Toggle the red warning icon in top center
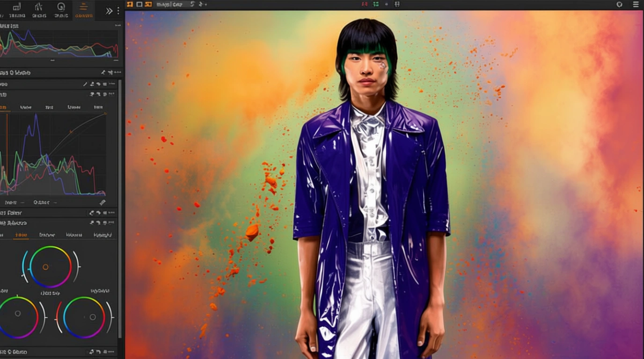The height and width of the screenshot is (359, 644). 365,4
